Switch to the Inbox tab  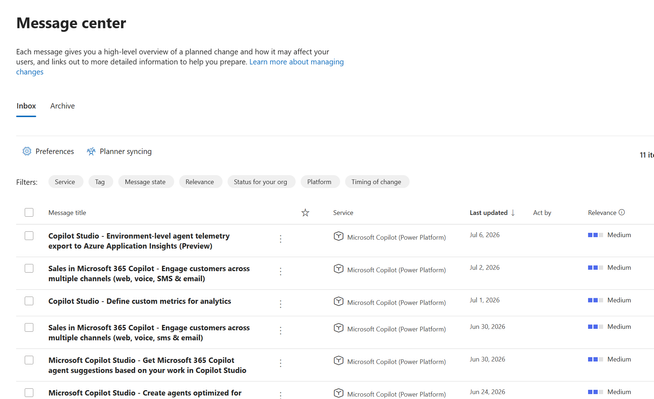click(26, 106)
